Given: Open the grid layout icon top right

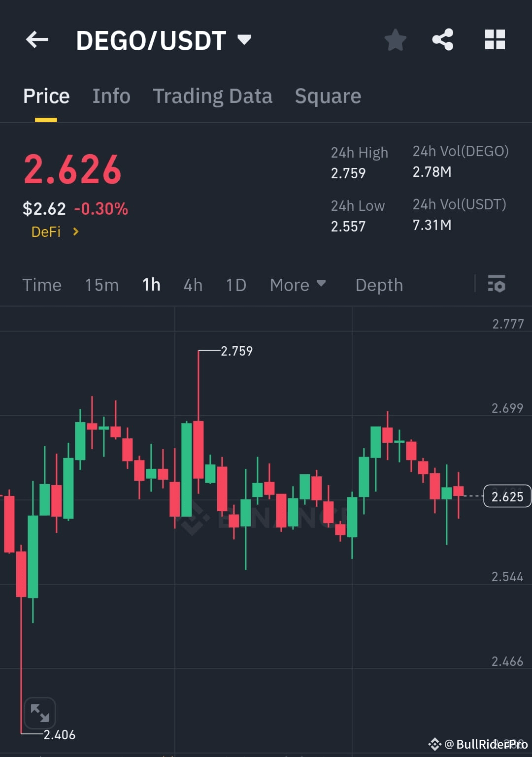Looking at the screenshot, I should coord(495,40).
